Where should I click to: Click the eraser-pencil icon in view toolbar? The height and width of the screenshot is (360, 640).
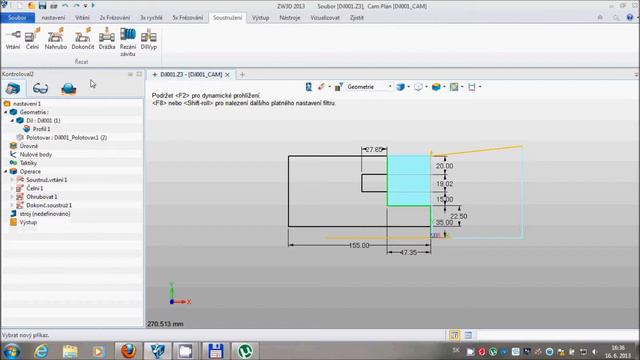click(x=321, y=87)
